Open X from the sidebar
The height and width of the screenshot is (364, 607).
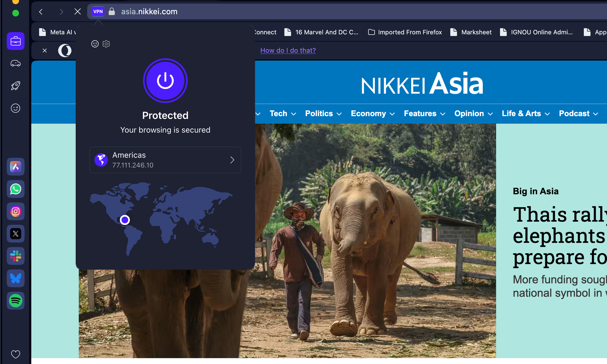[15, 234]
